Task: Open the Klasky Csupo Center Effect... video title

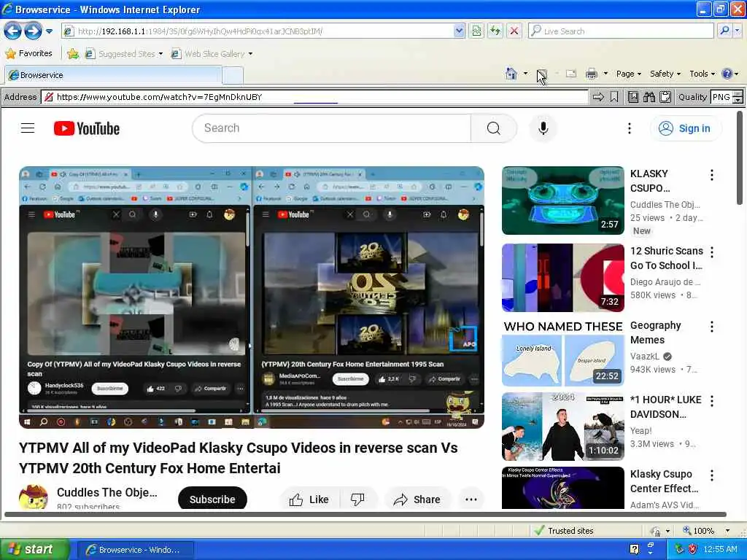Action: [x=664, y=481]
